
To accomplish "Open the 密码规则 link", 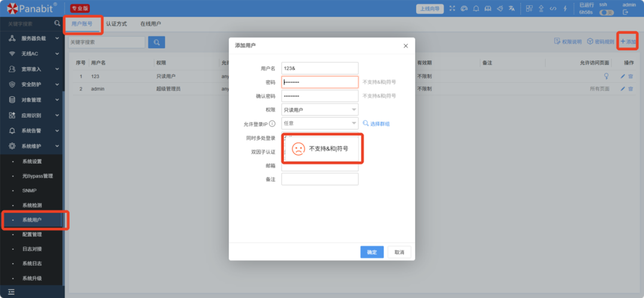I will 600,42.
